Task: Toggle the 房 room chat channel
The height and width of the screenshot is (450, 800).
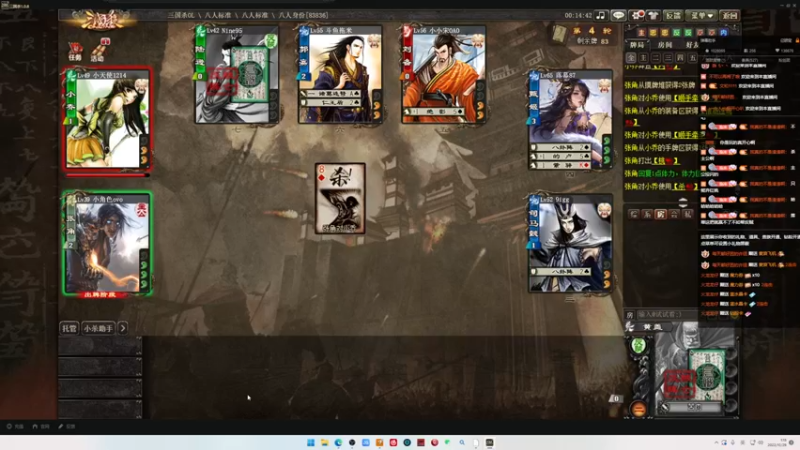Action: pyautogui.click(x=661, y=214)
